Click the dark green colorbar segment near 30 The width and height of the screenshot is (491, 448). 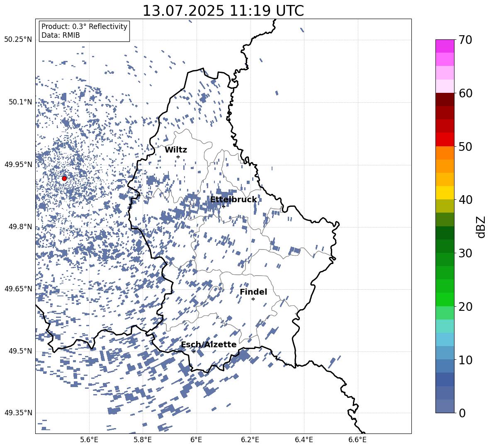click(445, 246)
